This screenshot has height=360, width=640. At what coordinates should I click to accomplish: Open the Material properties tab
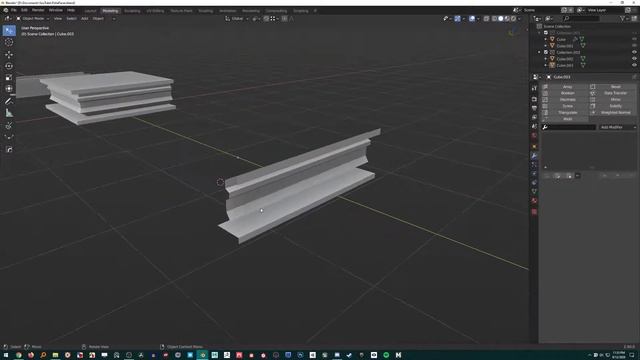pyautogui.click(x=534, y=201)
